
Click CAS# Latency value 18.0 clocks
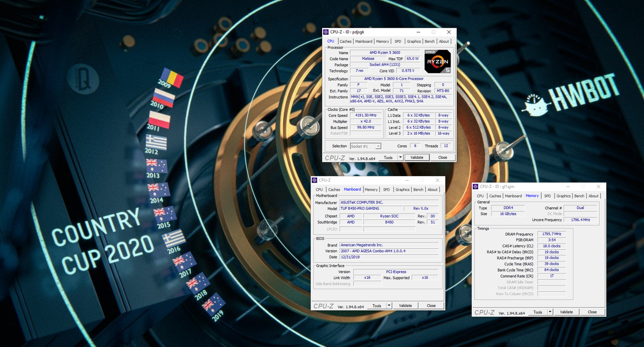552,246
